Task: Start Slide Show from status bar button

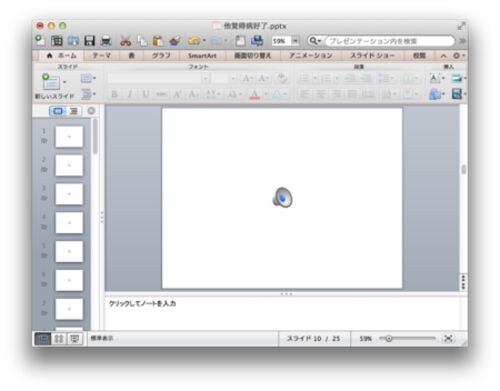Action: click(75, 339)
